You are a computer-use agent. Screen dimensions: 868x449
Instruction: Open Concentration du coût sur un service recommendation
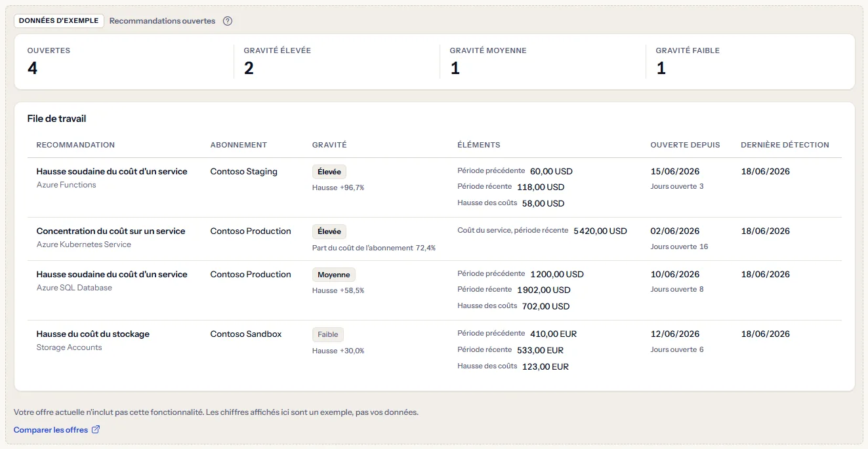click(x=111, y=231)
